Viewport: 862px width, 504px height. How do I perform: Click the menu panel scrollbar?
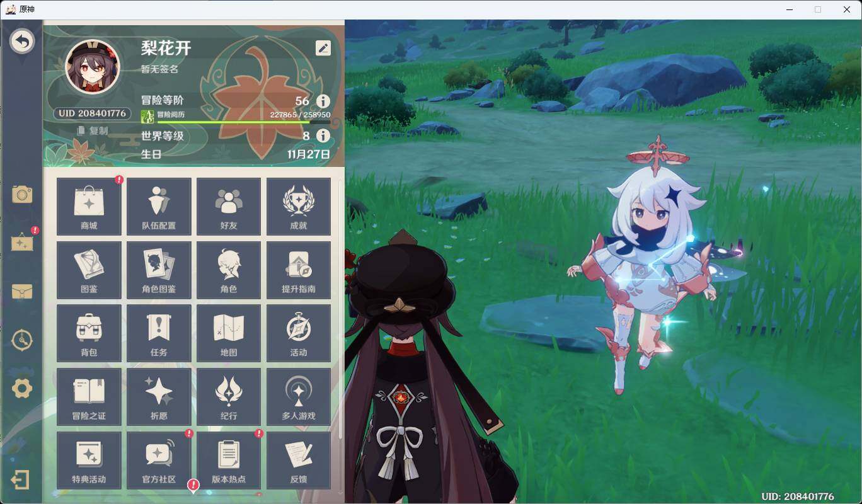(341, 309)
